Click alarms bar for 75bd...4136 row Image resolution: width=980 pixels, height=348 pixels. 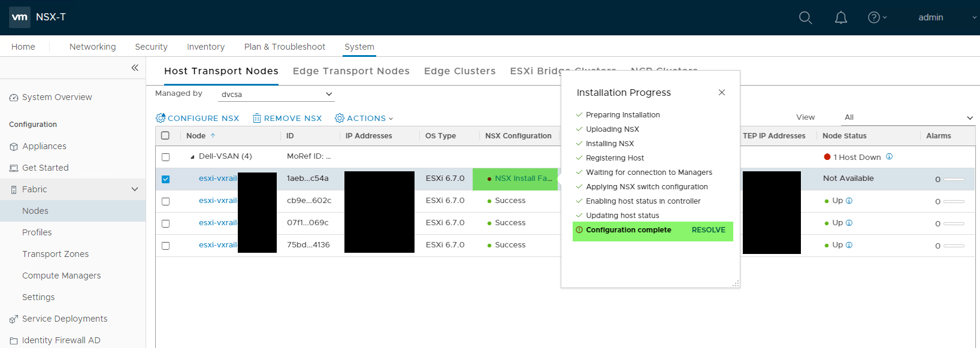[954, 246]
